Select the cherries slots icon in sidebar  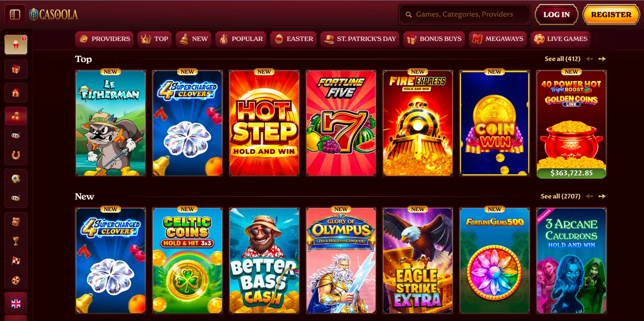(16, 116)
